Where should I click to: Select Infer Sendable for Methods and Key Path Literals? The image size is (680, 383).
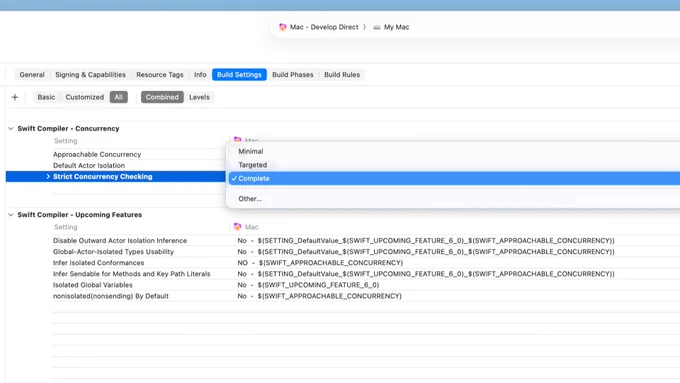(x=131, y=274)
